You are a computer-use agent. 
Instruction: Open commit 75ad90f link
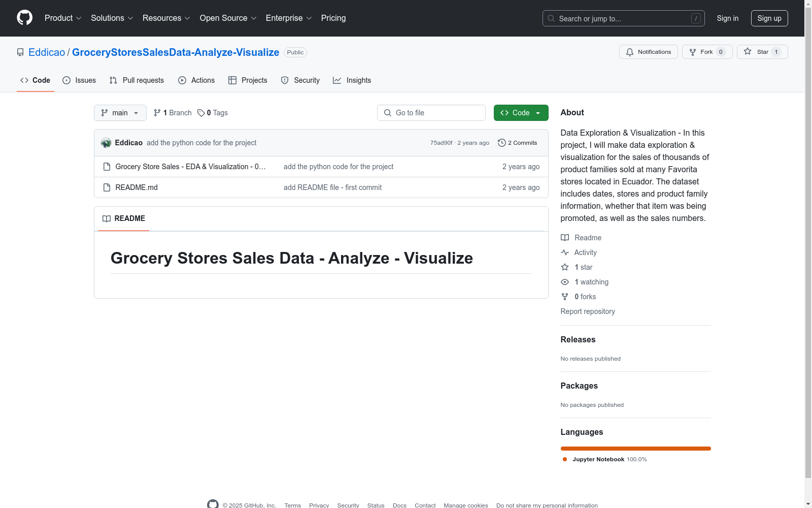point(442,143)
